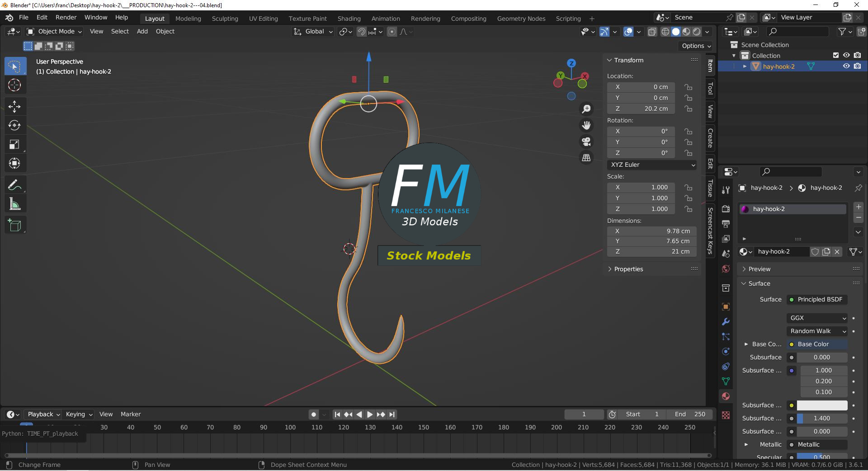868x471 pixels.
Task: Disable hay-hook-2 in renders
Action: click(x=857, y=66)
